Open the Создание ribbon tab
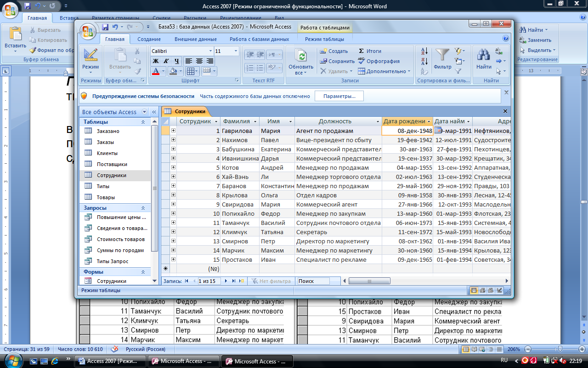The image size is (588, 368). (149, 39)
